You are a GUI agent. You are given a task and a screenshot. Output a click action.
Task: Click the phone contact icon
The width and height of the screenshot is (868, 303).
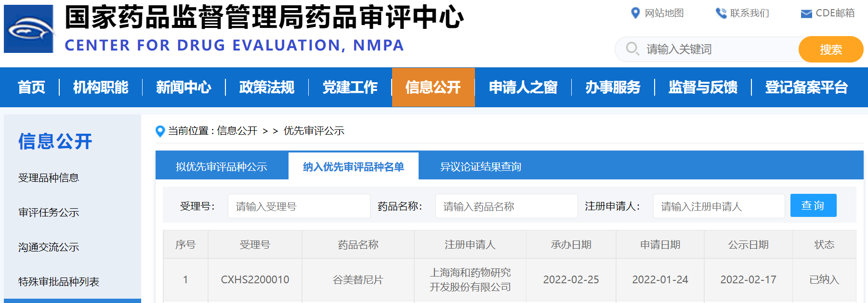721,13
